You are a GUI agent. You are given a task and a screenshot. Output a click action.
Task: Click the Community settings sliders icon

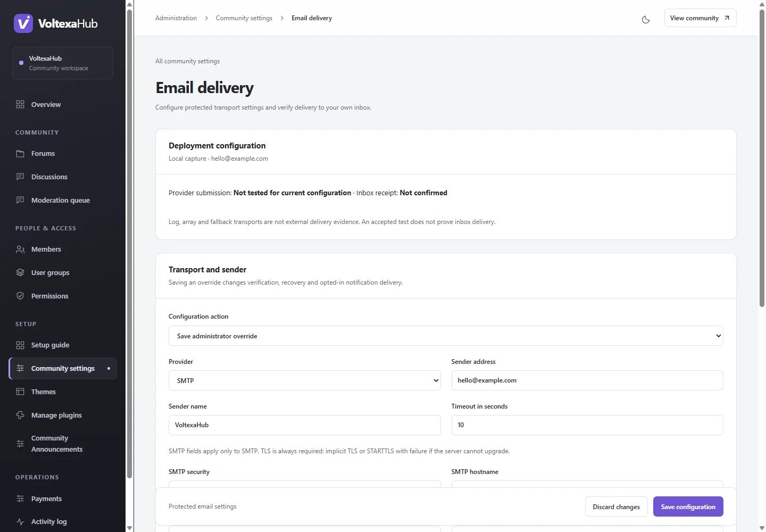20,368
